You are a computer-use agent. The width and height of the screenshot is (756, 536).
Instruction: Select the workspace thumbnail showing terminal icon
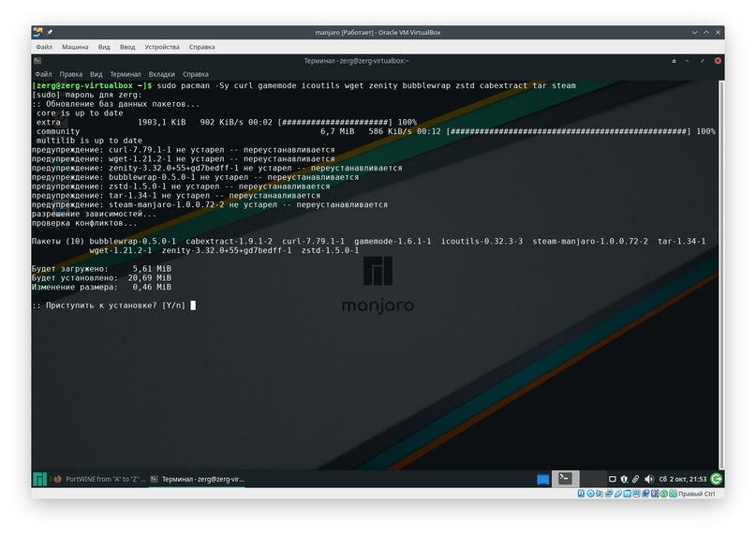pyautogui.click(x=565, y=479)
